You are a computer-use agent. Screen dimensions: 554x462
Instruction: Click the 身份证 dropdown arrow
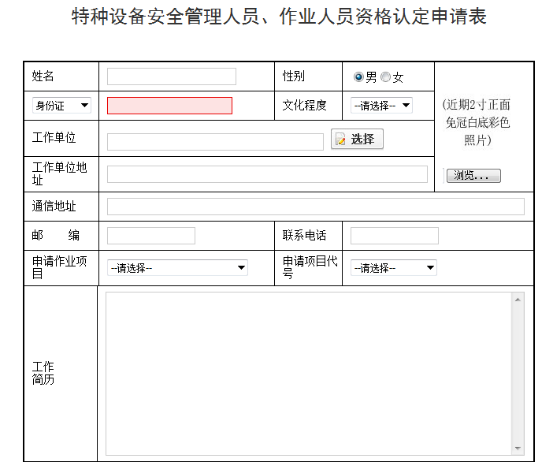[84, 105]
